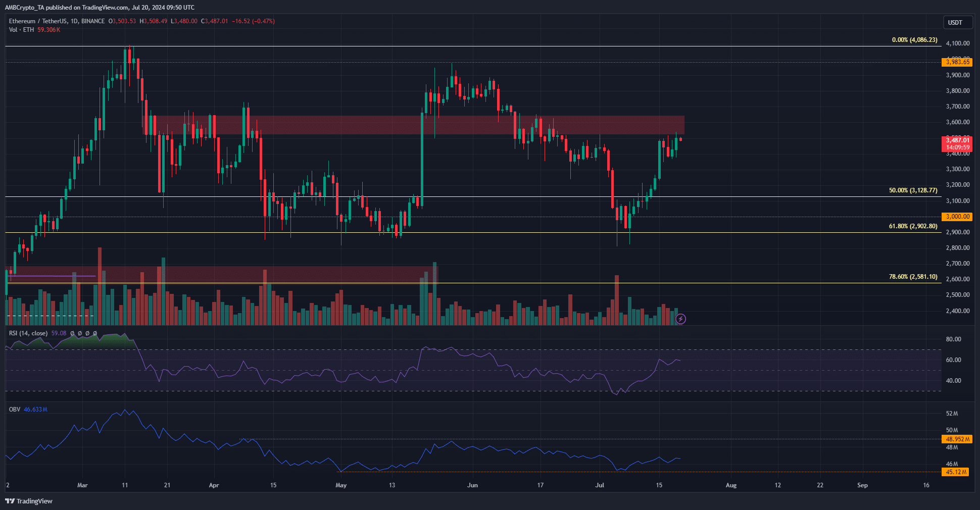This screenshot has width=980, height=510.
Task: Click the purple lightning bolt icon
Action: (680, 319)
